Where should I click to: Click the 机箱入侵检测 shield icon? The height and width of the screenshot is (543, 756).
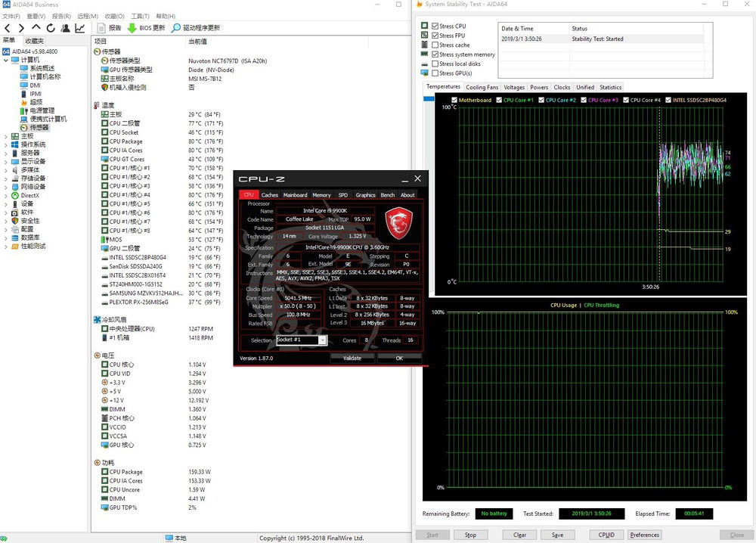click(x=104, y=87)
